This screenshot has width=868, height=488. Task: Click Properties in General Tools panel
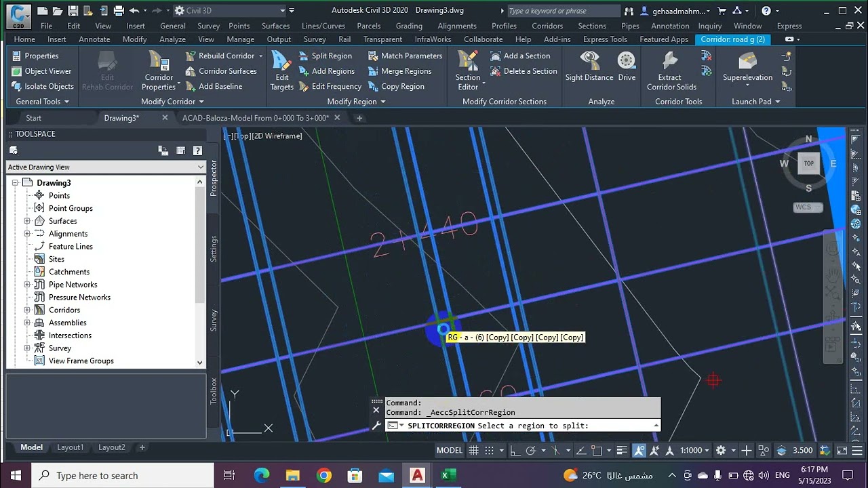coord(35,56)
